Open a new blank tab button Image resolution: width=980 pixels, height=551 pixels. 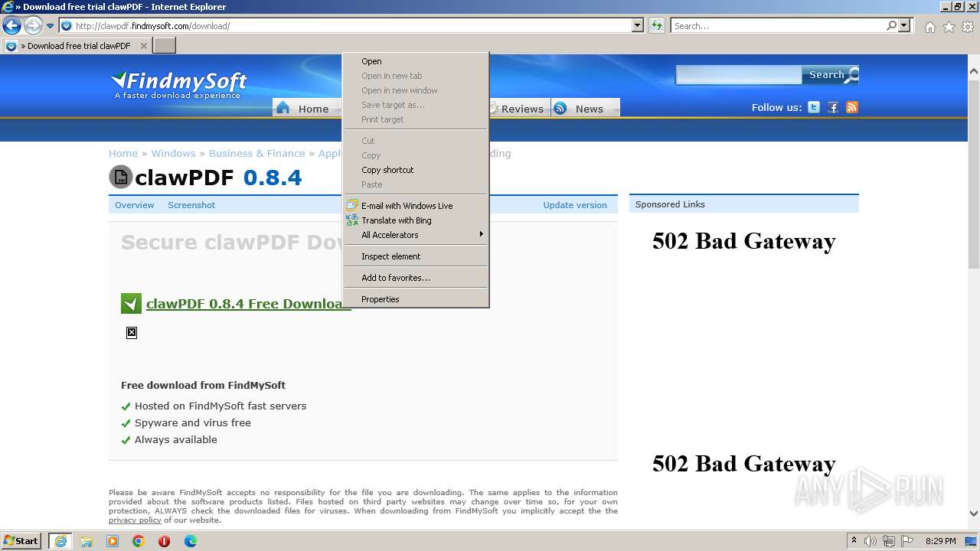[x=165, y=46]
